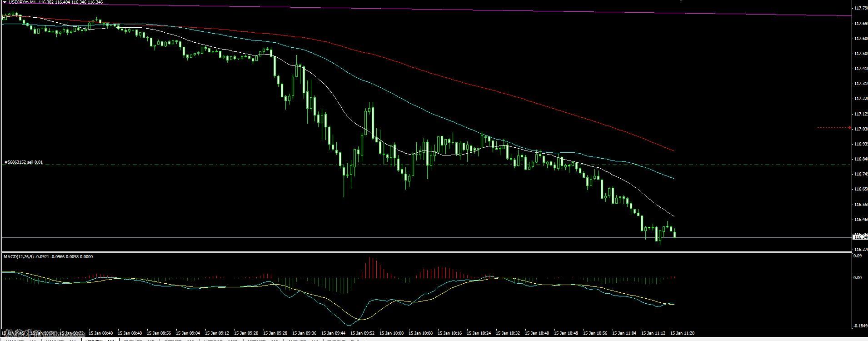Click the 15 Jan 10:56 time label
This screenshot has width=868, height=341.
pyautogui.click(x=595, y=333)
